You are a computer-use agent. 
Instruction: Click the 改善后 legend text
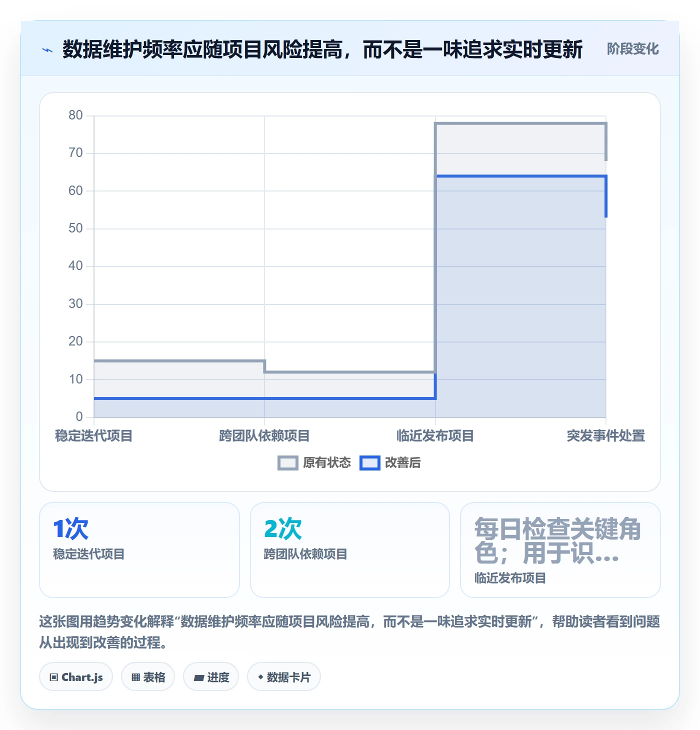pos(403,463)
